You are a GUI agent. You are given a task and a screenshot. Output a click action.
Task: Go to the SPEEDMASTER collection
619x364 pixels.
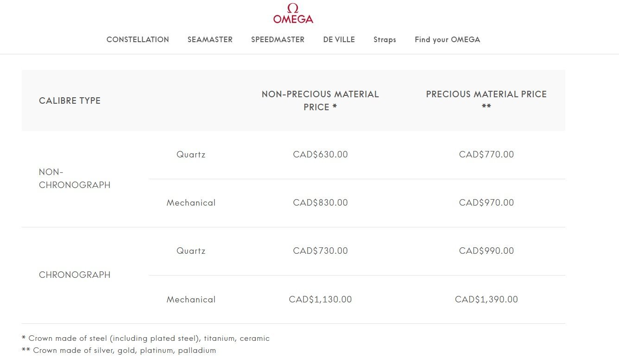pos(278,40)
